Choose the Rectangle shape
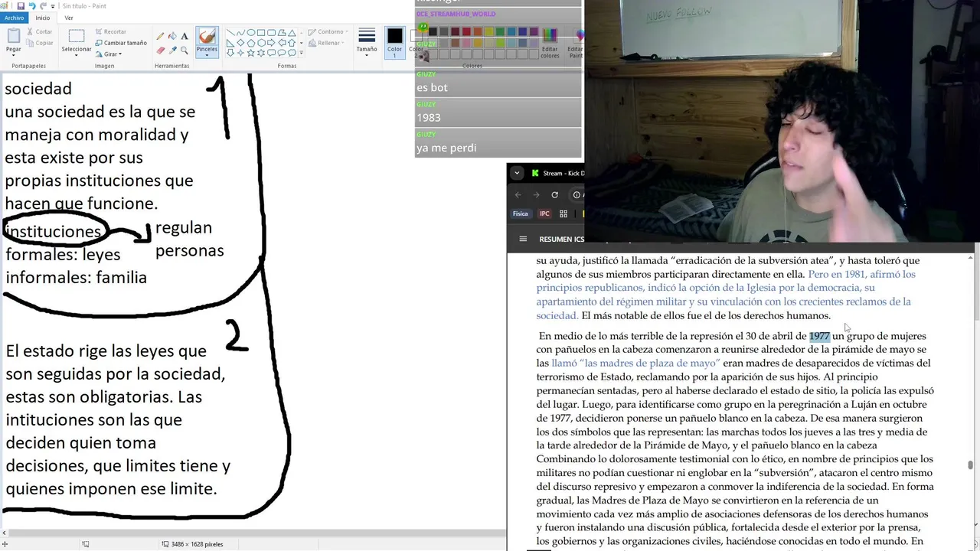 (x=261, y=33)
